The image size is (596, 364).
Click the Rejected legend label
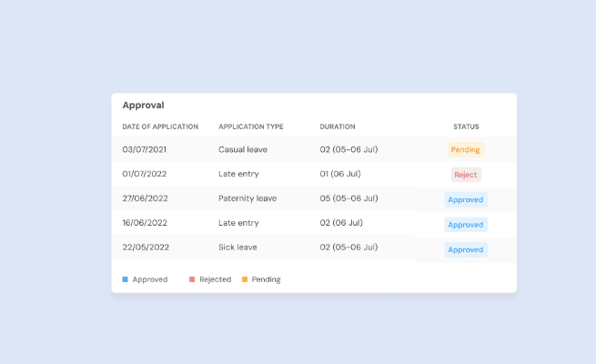pyautogui.click(x=215, y=279)
